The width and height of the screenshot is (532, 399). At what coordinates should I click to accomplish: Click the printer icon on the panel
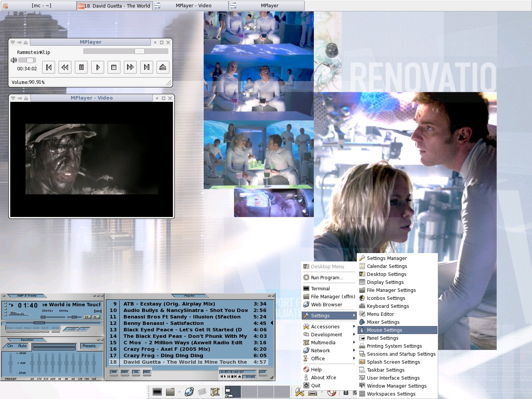coord(312,393)
